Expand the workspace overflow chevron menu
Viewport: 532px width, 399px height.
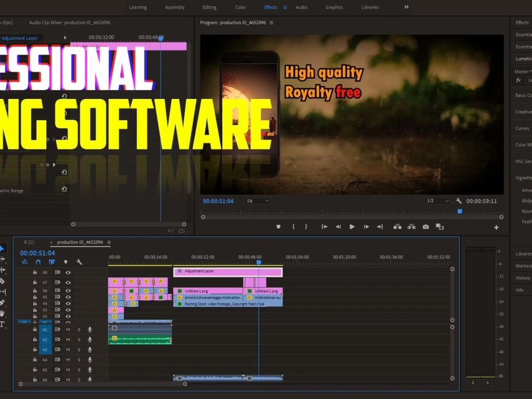pos(406,7)
